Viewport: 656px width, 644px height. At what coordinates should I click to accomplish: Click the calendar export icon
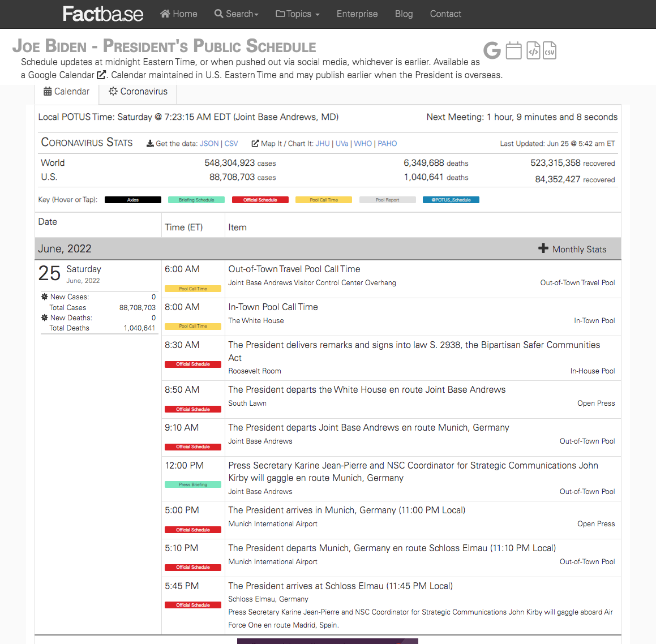[513, 50]
